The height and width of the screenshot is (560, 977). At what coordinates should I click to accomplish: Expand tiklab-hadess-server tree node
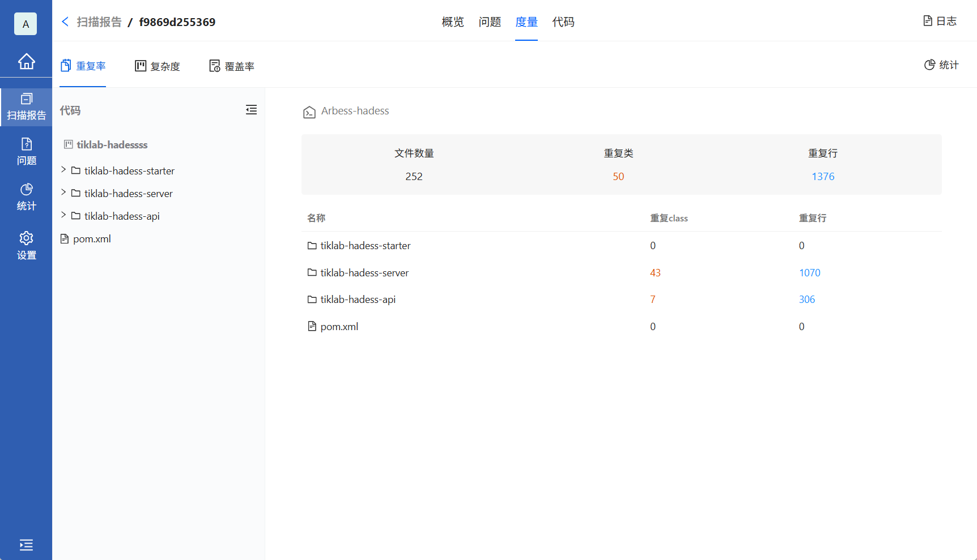(x=63, y=192)
